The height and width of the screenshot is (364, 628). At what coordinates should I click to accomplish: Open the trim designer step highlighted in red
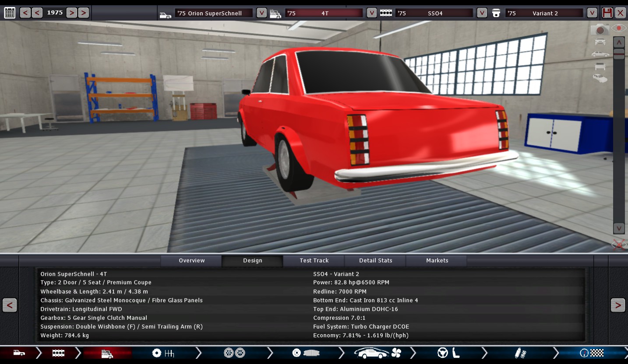pyautogui.click(x=107, y=353)
